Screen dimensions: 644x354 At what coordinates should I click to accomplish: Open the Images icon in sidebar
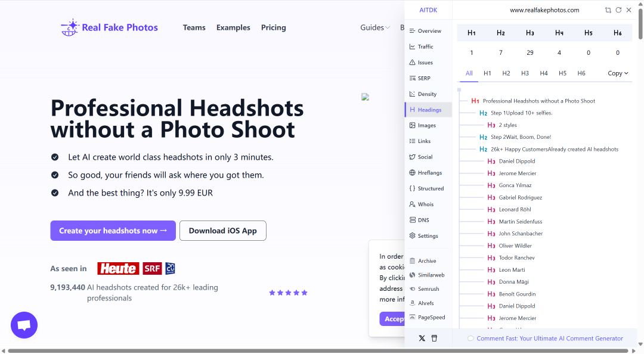tap(413, 125)
